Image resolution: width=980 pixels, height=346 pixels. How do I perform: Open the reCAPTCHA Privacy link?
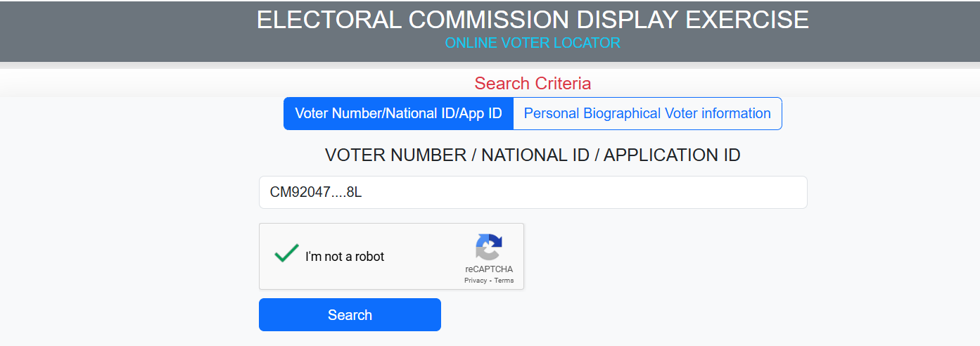point(476,281)
